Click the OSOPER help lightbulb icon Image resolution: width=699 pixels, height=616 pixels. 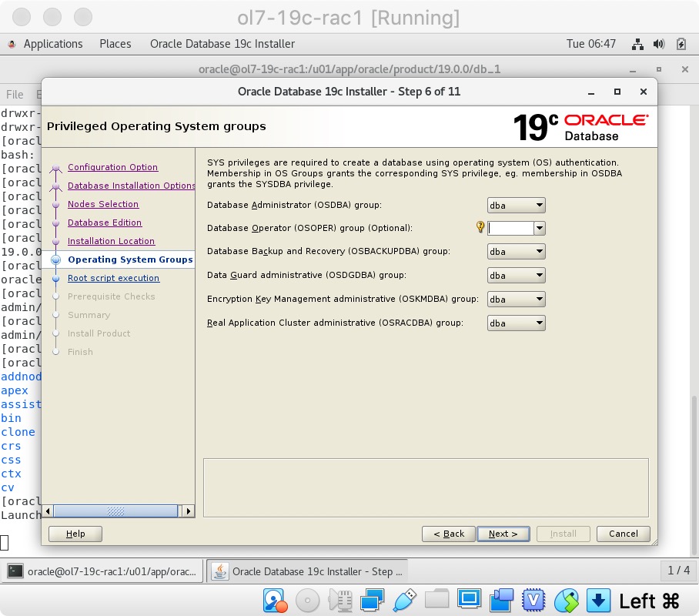pos(480,227)
